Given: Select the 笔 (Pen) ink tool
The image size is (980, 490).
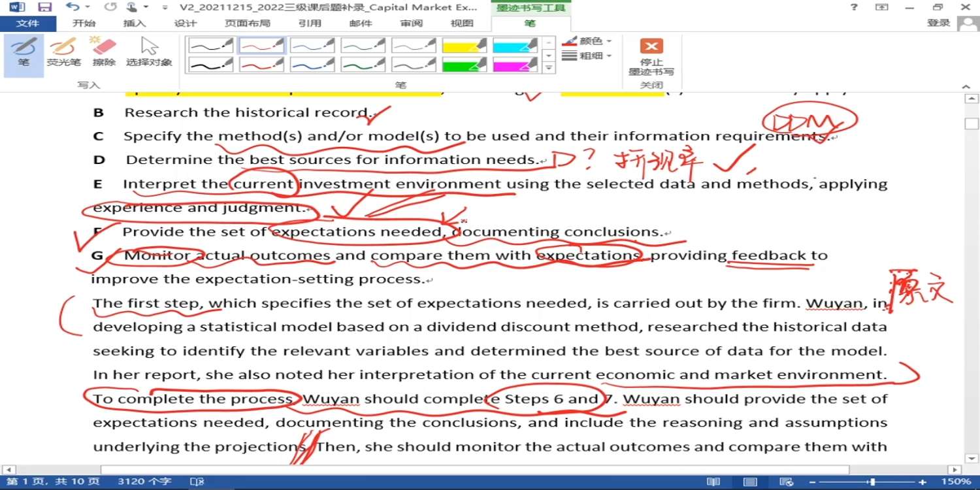Looking at the screenshot, I should click(x=24, y=52).
